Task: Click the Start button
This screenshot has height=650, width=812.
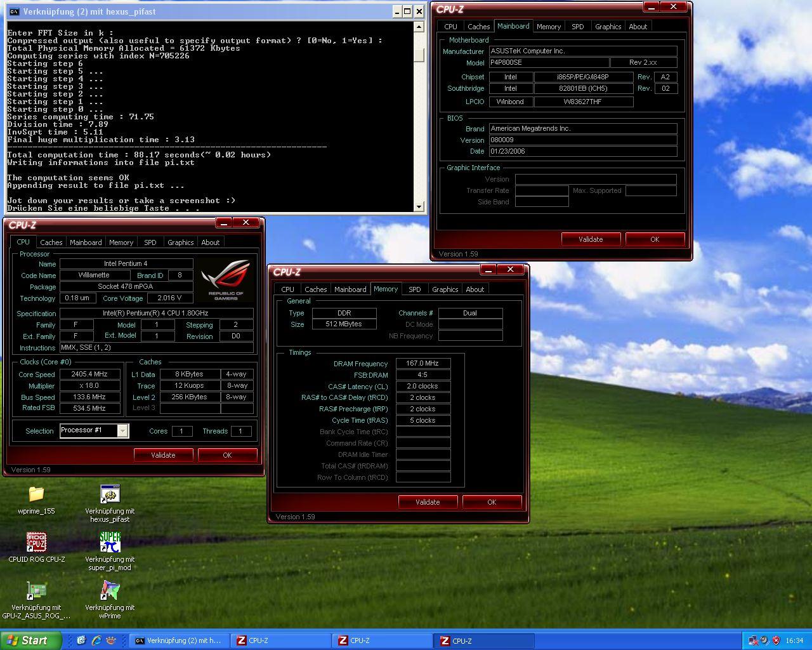Action: click(x=30, y=640)
